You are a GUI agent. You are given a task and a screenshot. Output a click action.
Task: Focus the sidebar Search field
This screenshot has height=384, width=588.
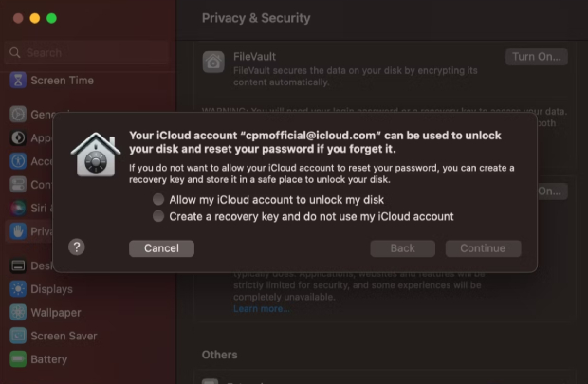86,52
